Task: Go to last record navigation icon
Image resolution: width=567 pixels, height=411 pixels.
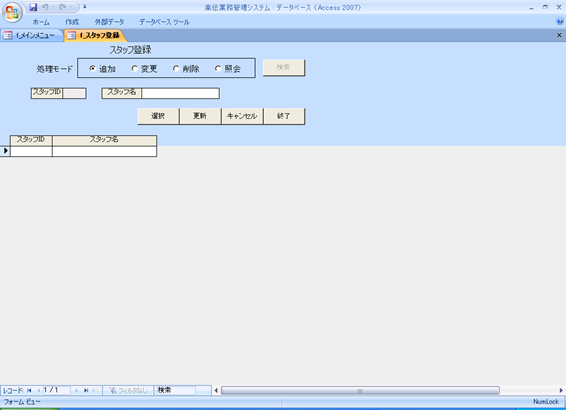Action: tap(86, 390)
